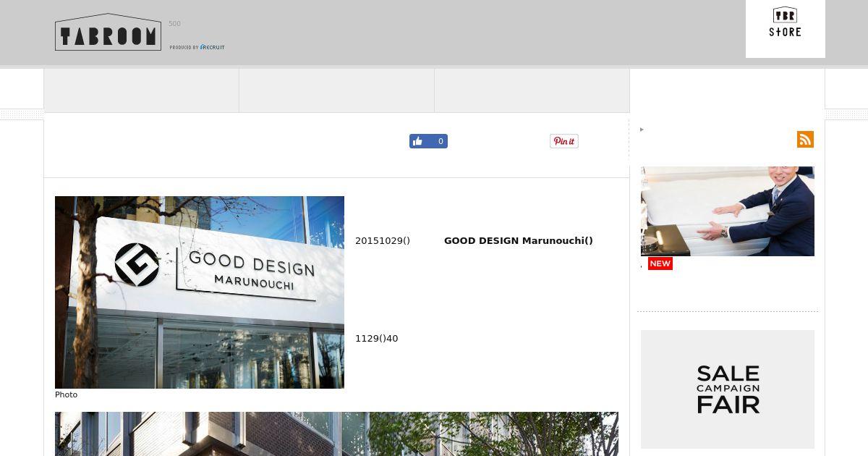Open the SALE CAMPAIGN FAIR banner
This screenshot has width=868, height=456.
[x=728, y=389]
